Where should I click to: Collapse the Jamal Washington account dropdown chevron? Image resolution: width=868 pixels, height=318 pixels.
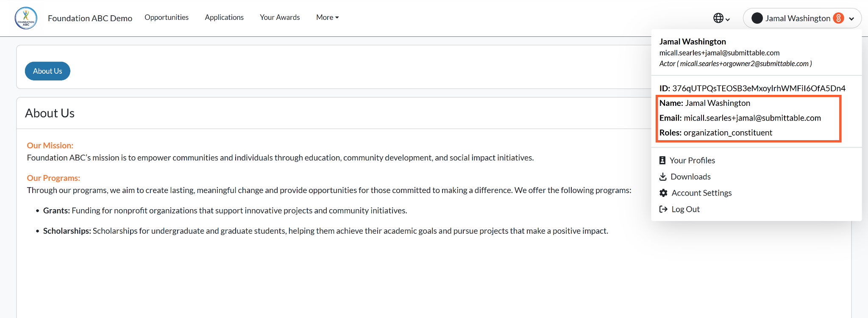pos(851,19)
